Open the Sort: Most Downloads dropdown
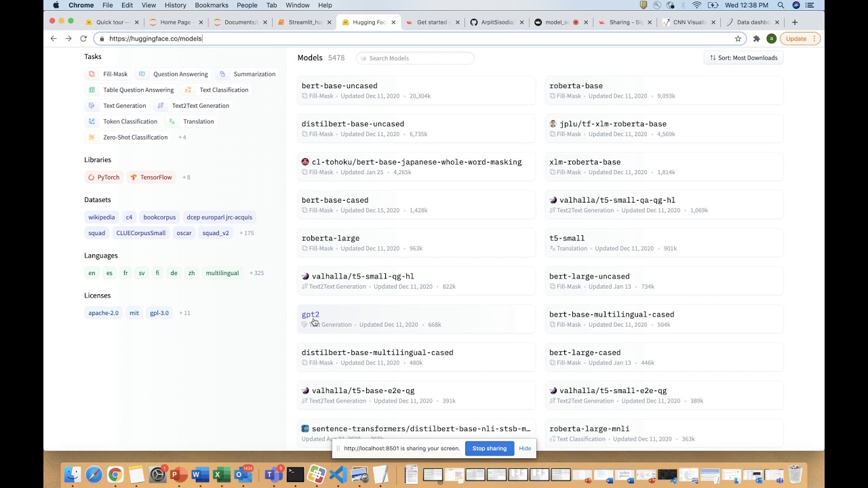 click(744, 58)
